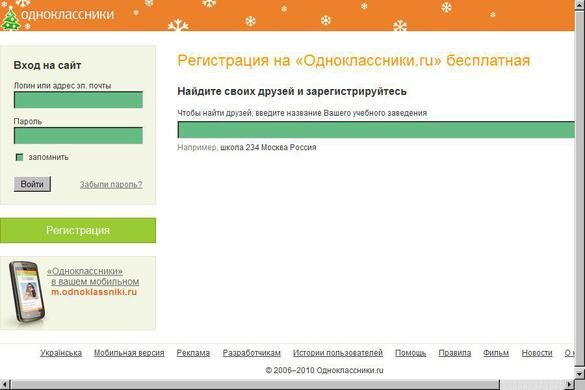Open the Мобильная версия footer link
Screen dimensions: 585x390
click(129, 353)
